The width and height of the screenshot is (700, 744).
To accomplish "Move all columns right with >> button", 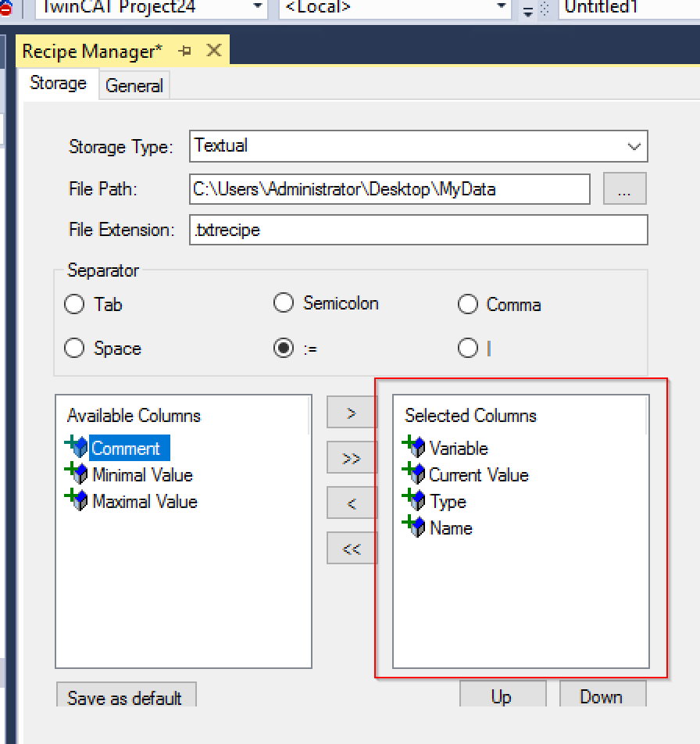I will pos(351,458).
